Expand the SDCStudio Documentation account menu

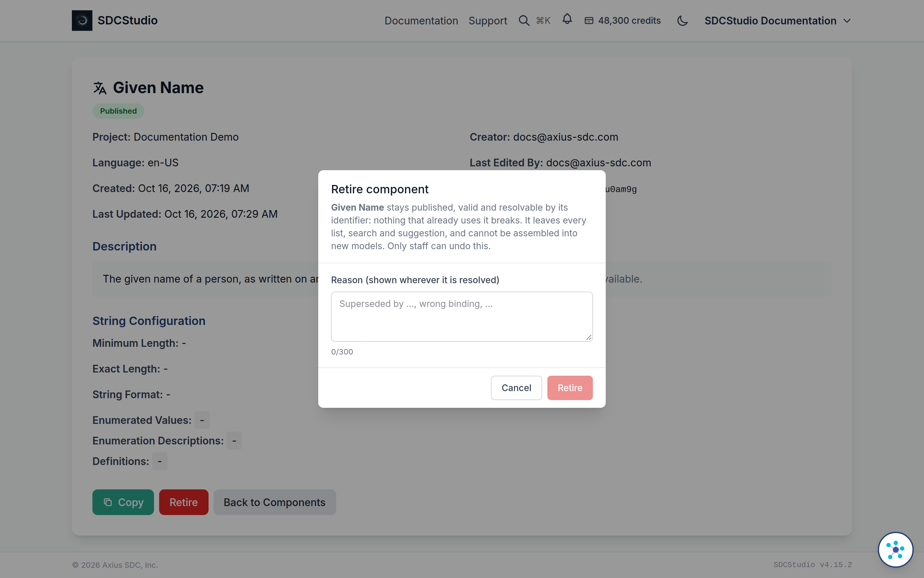[x=777, y=21]
